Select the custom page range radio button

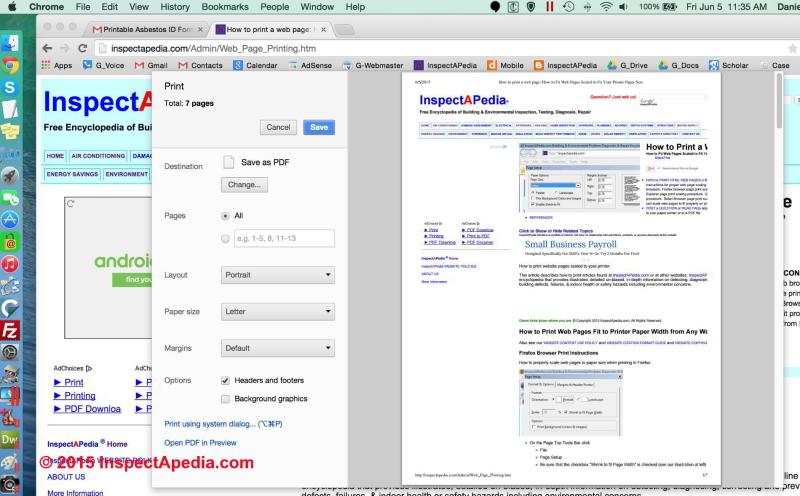(x=225, y=238)
